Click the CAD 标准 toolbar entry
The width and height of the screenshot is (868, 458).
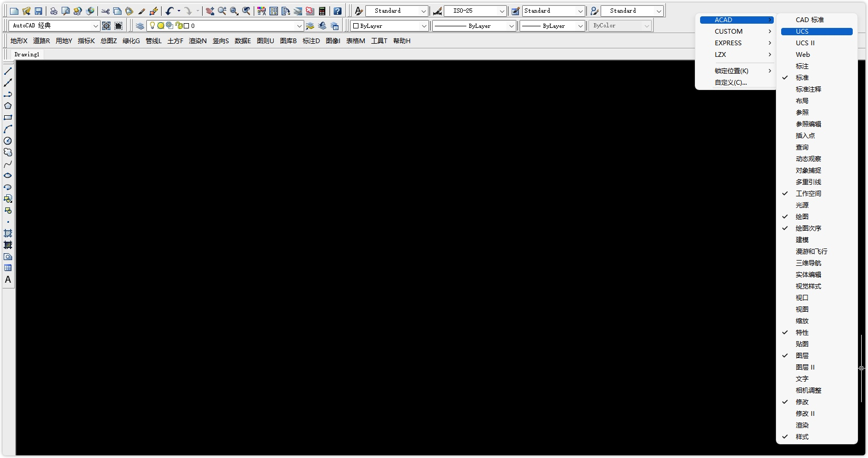(x=817, y=20)
